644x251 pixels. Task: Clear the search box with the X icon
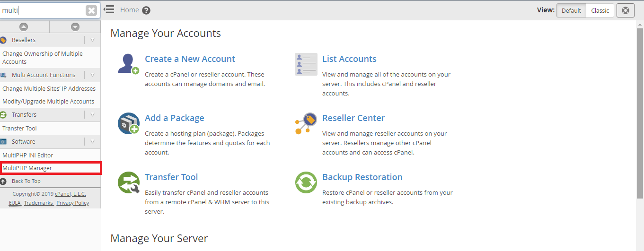coord(91,10)
